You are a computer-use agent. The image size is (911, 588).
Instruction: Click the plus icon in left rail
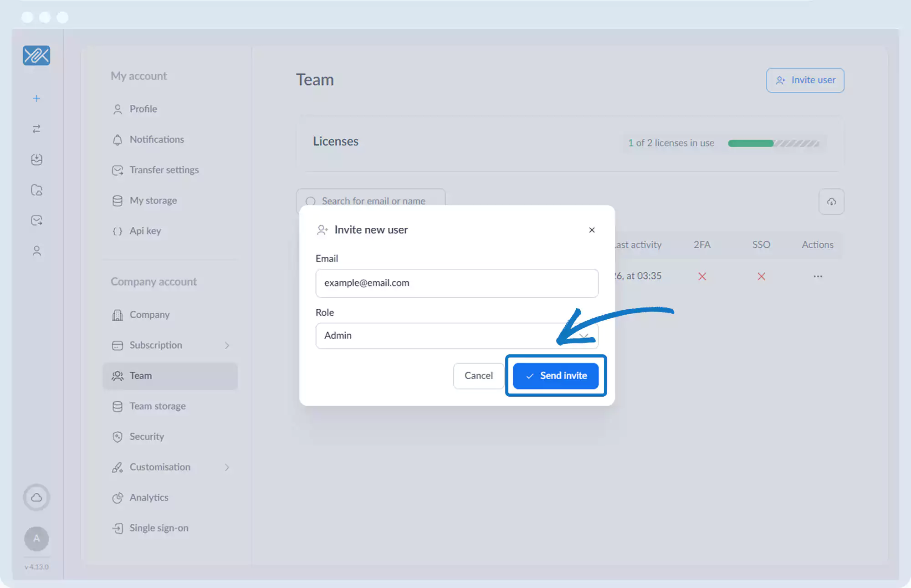36,98
